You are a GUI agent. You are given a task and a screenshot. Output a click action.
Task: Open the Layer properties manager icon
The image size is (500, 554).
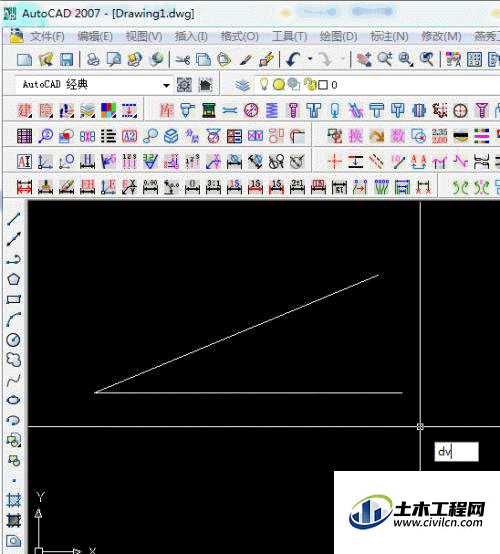(x=242, y=85)
